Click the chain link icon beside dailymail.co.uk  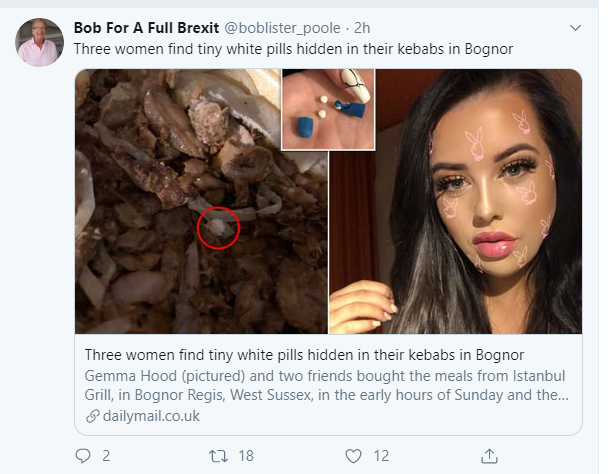[x=92, y=416]
